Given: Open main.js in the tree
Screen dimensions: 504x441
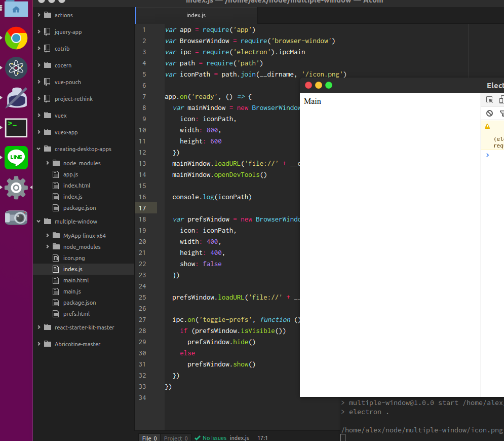Looking at the screenshot, I should pos(72,291).
